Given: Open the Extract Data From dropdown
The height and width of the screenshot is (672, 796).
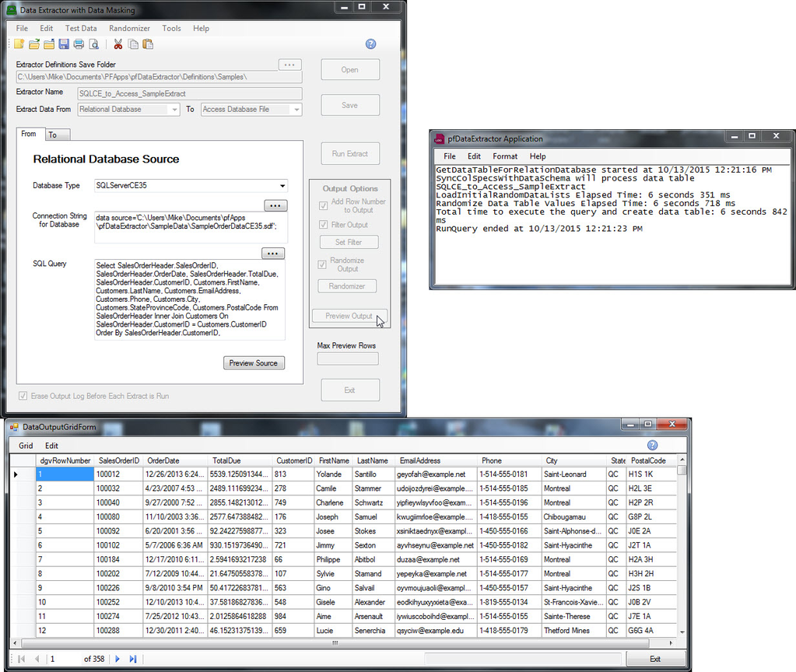Looking at the screenshot, I should [174, 110].
